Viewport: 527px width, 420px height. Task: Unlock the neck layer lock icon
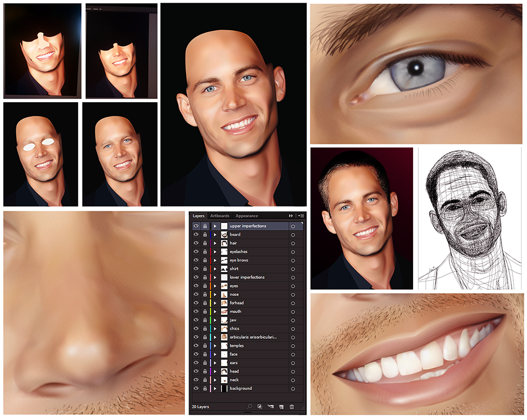pyautogui.click(x=204, y=379)
